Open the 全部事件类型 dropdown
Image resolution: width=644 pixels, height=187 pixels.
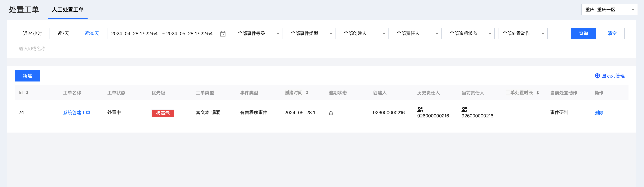(311, 33)
